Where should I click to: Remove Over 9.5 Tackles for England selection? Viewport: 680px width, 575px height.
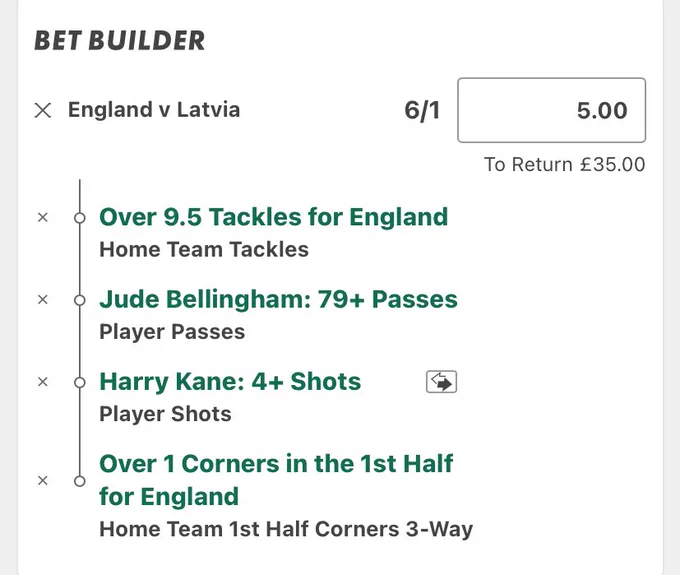pyautogui.click(x=42, y=217)
